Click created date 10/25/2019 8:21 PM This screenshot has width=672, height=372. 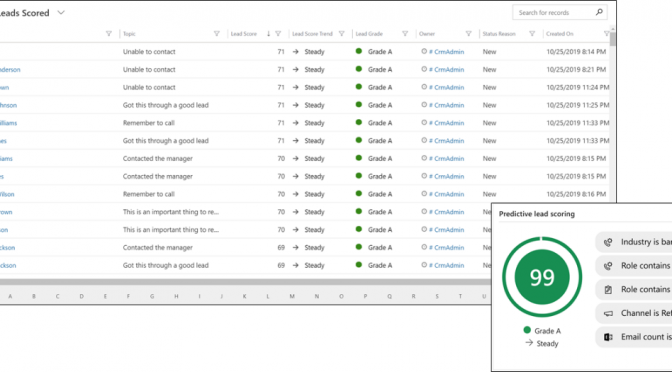click(576, 69)
